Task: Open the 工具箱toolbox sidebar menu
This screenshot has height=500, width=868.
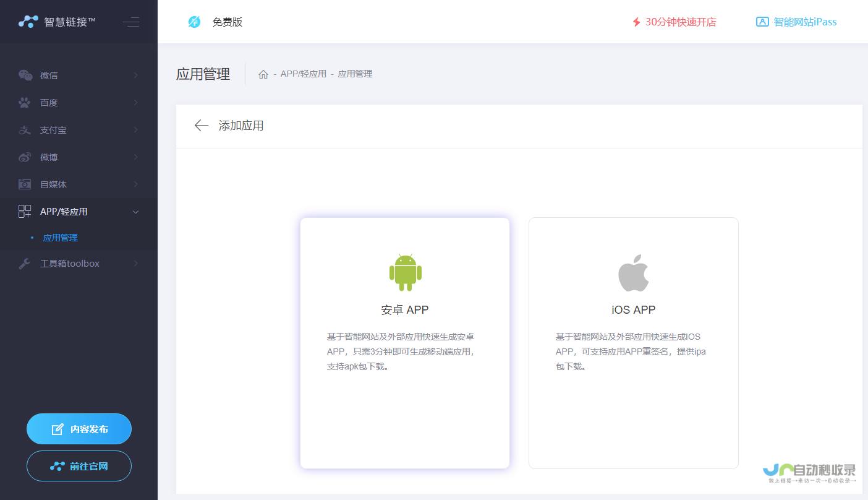Action: pyautogui.click(x=79, y=264)
